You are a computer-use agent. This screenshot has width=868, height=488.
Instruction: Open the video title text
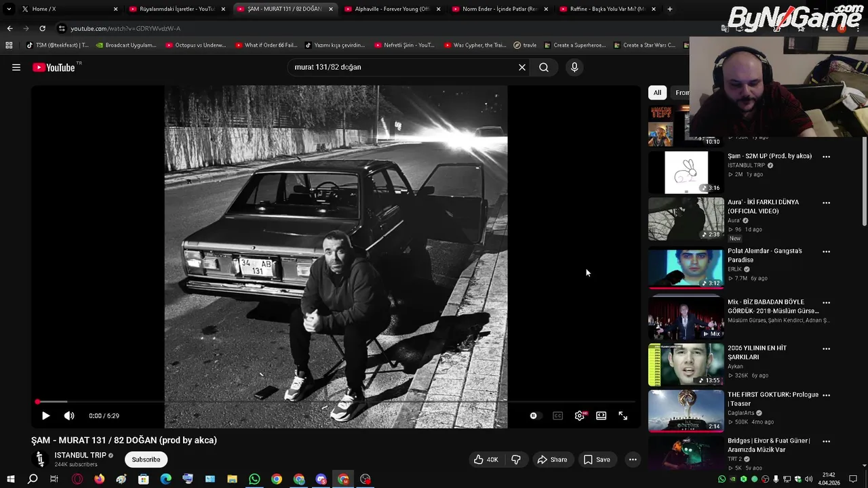pos(124,440)
